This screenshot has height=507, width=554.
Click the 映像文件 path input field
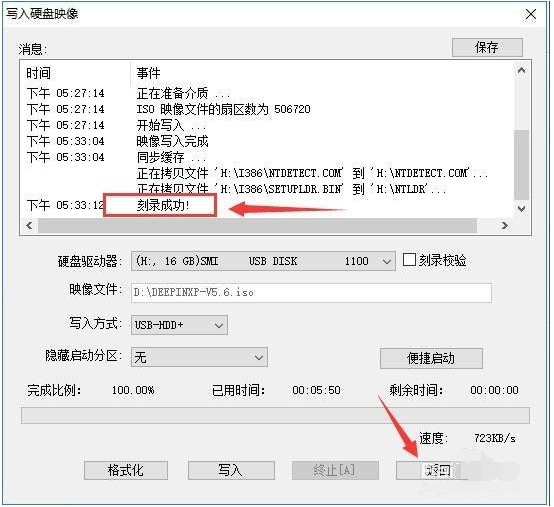[311, 293]
